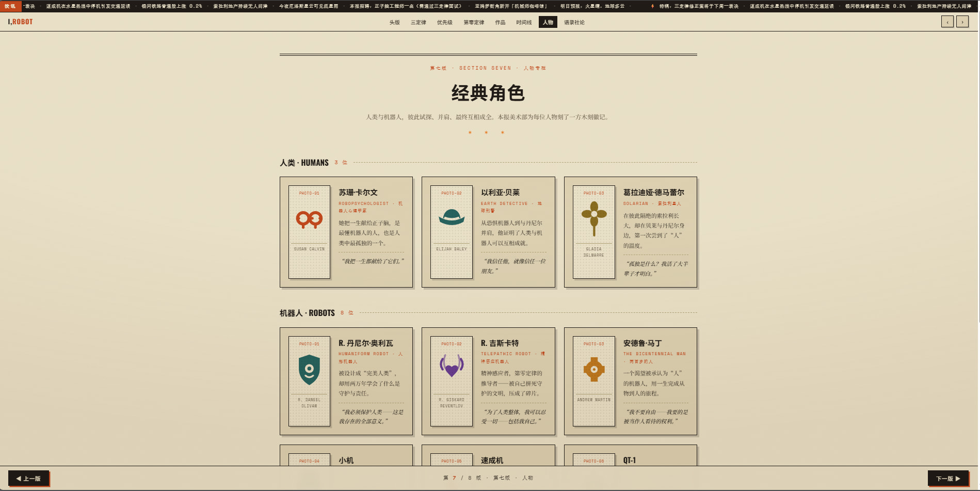Click the quote beginning “为了人类整体
The height and width of the screenshot is (491, 980).
click(x=513, y=417)
